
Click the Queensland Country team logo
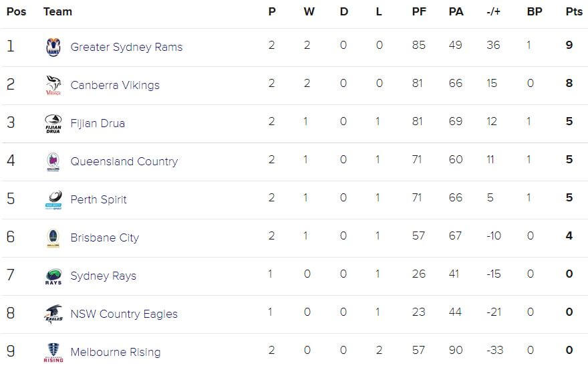53,162
